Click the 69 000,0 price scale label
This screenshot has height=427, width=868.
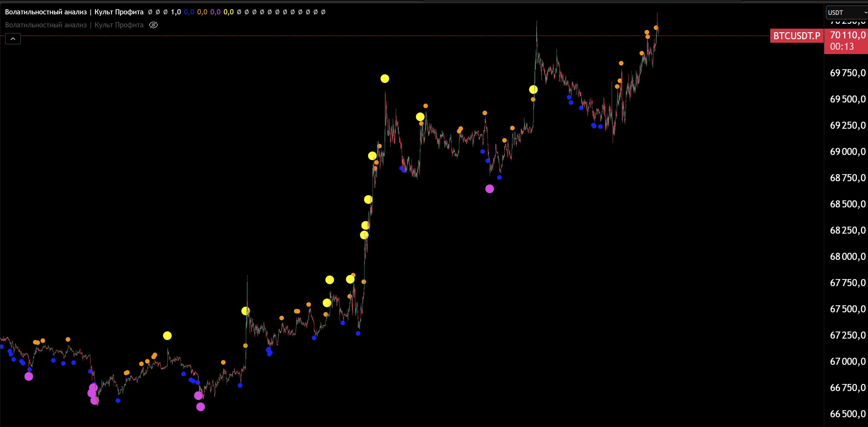pyautogui.click(x=847, y=151)
